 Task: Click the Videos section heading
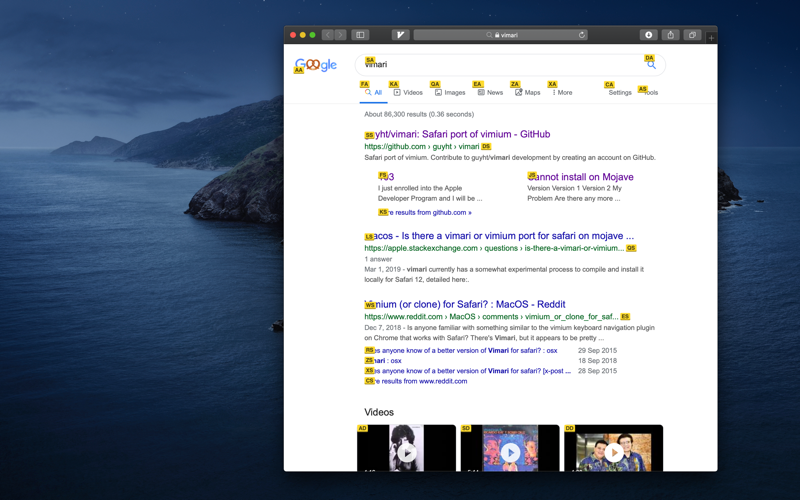(x=379, y=412)
